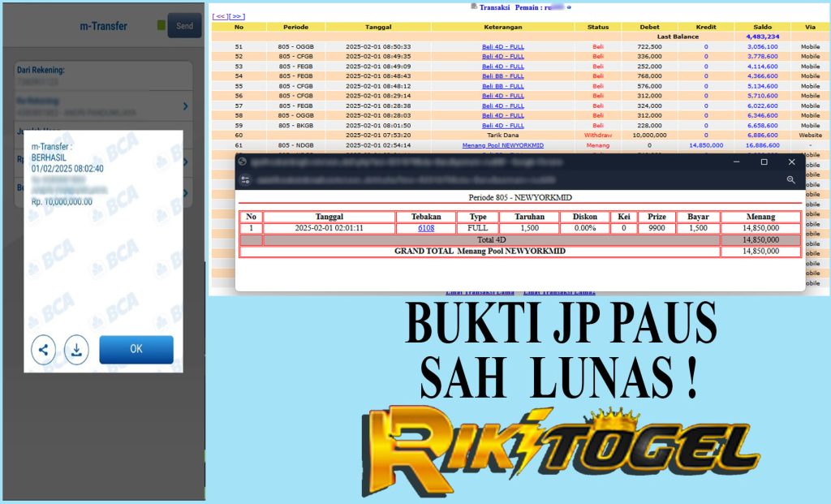Click the Debet column header
The width and height of the screenshot is (831, 504).
pyautogui.click(x=650, y=27)
